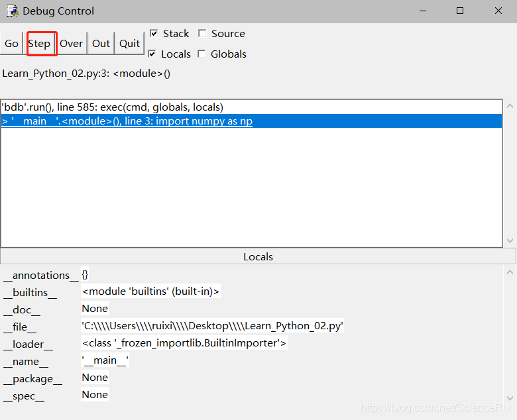The image size is (517, 420).
Task: Close the Debug Control window
Action: point(498,11)
